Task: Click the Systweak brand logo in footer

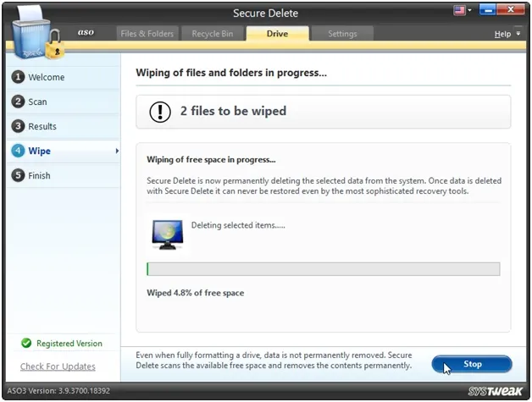Action: [x=495, y=391]
